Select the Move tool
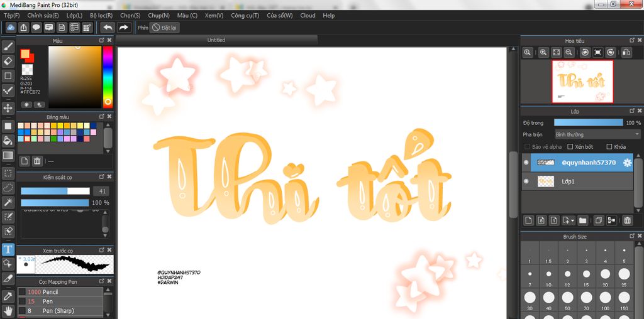644x319 pixels. pyautogui.click(x=8, y=108)
